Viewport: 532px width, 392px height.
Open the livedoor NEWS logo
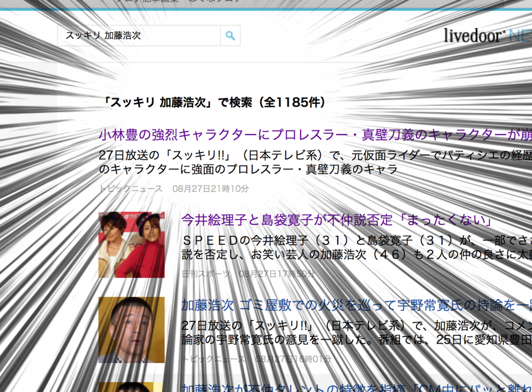point(488,36)
